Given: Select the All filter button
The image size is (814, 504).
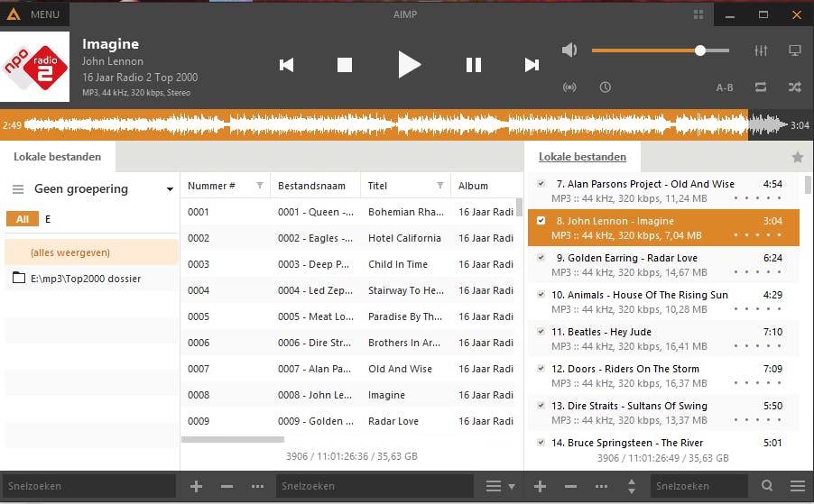Looking at the screenshot, I should [x=23, y=219].
